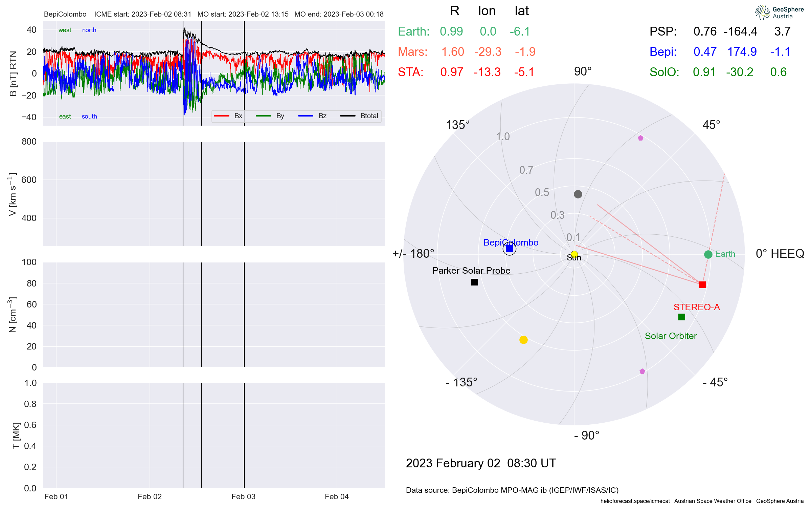The width and height of the screenshot is (812, 508).
Task: Click the green Solar Orbiter square marker
Action: pos(682,317)
